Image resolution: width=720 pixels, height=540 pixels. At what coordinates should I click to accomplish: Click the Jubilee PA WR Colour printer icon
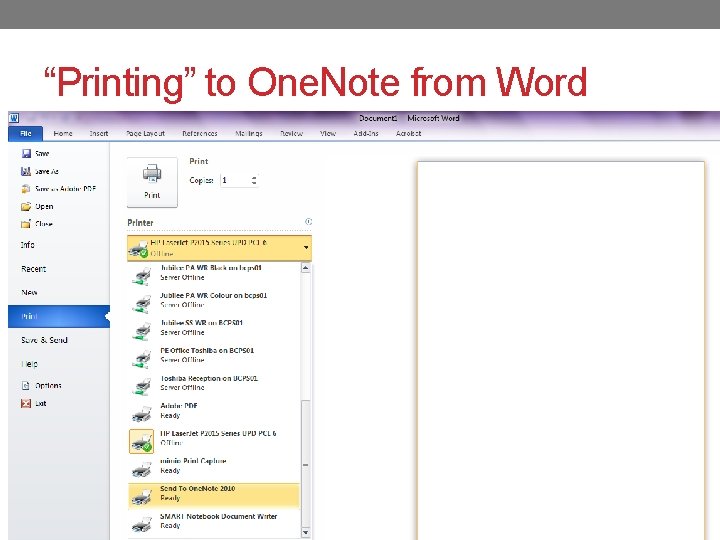coord(141,304)
